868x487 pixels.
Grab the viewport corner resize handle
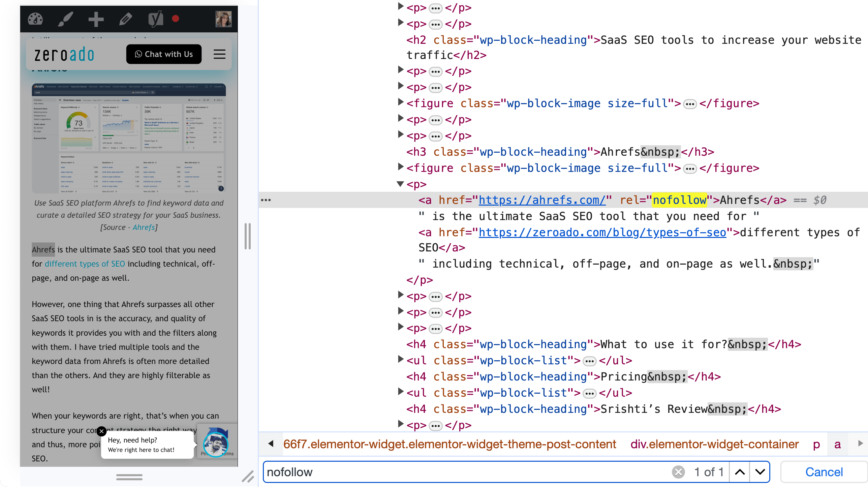pyautogui.click(x=248, y=476)
